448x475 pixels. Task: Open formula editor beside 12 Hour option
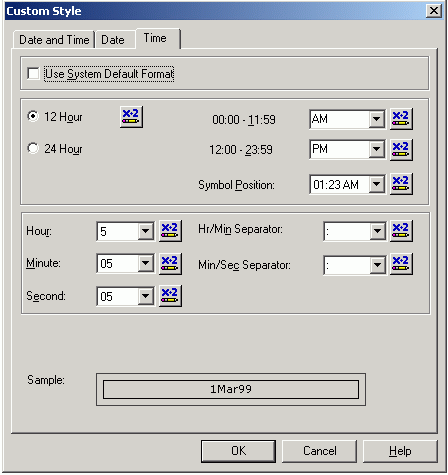coord(131,117)
